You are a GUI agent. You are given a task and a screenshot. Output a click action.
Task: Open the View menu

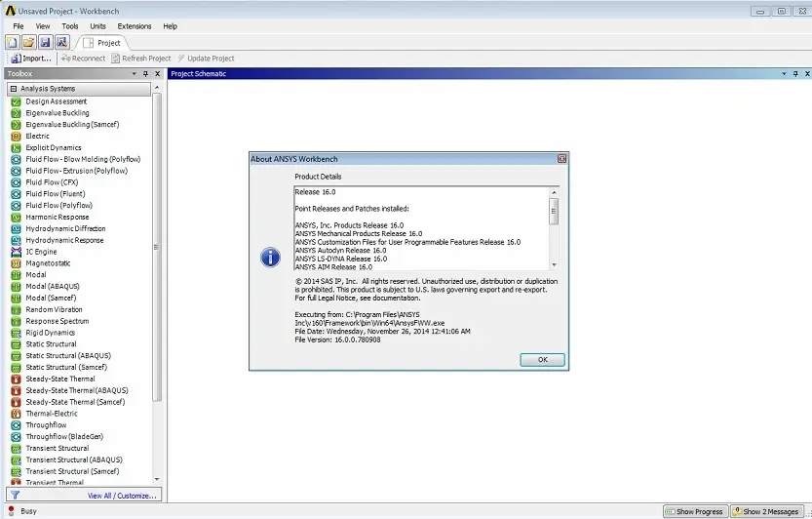tap(43, 26)
